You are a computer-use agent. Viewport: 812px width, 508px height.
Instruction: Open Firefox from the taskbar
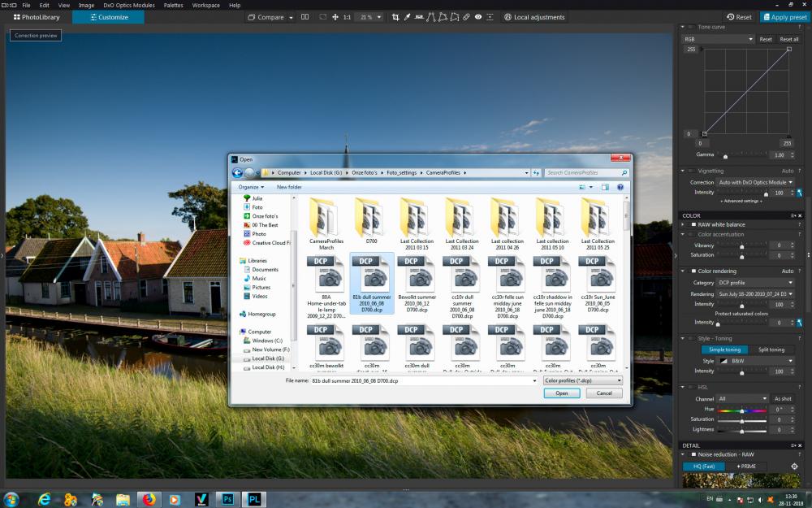(x=149, y=499)
